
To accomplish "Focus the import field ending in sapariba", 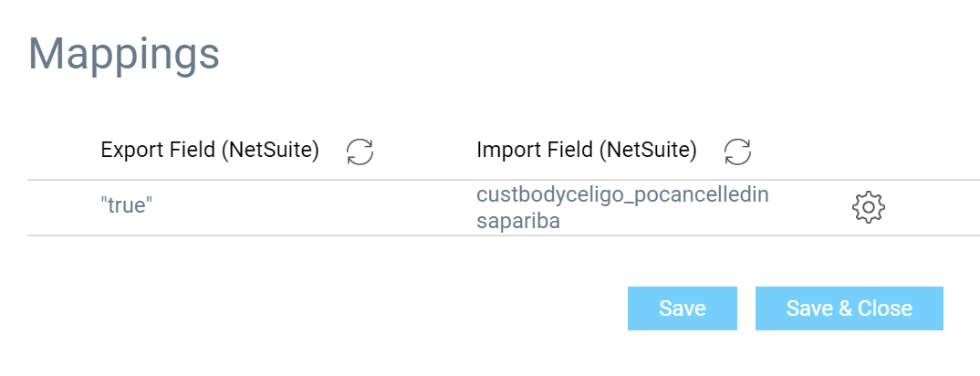I will pyautogui.click(x=622, y=208).
